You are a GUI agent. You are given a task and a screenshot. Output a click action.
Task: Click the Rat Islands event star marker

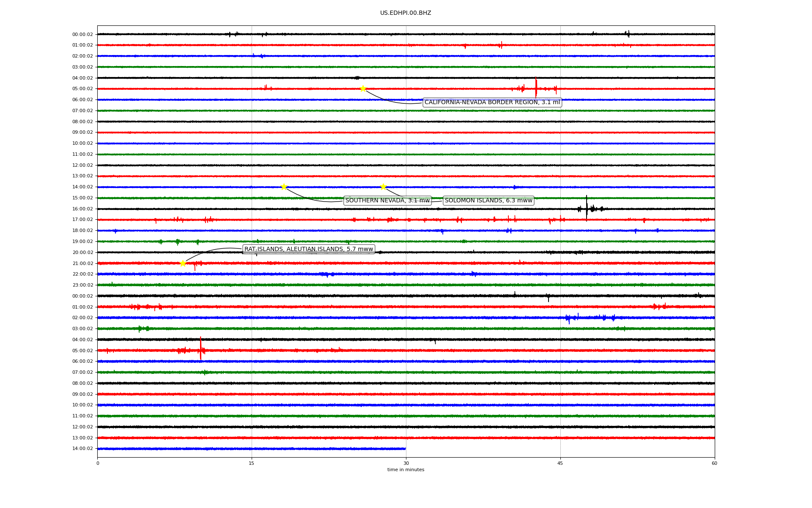(183, 263)
